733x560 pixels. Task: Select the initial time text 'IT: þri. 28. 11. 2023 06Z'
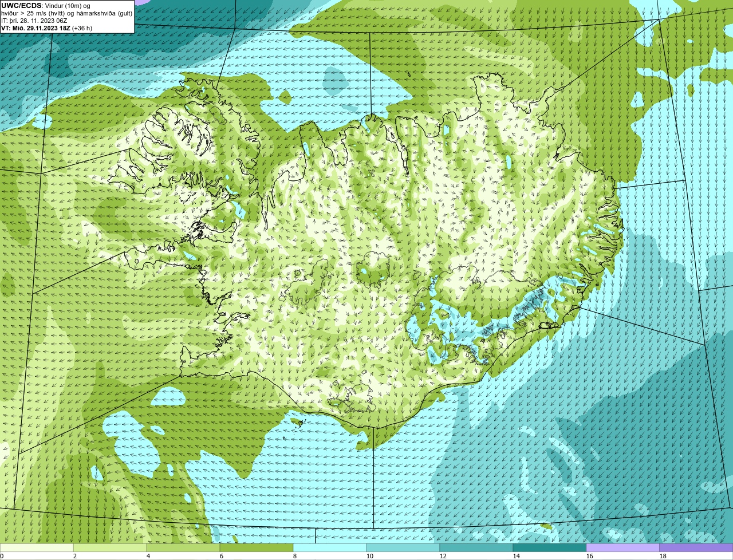tap(34, 21)
